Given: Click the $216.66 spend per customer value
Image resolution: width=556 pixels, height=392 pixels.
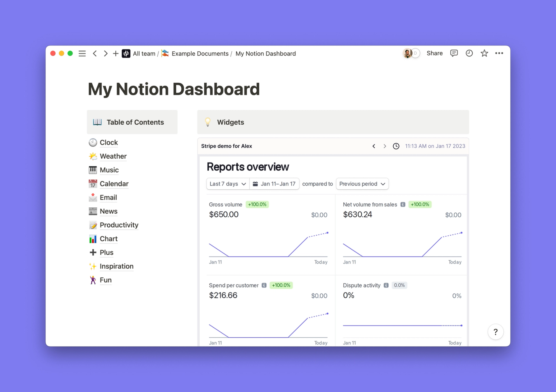Looking at the screenshot, I should [x=223, y=295].
